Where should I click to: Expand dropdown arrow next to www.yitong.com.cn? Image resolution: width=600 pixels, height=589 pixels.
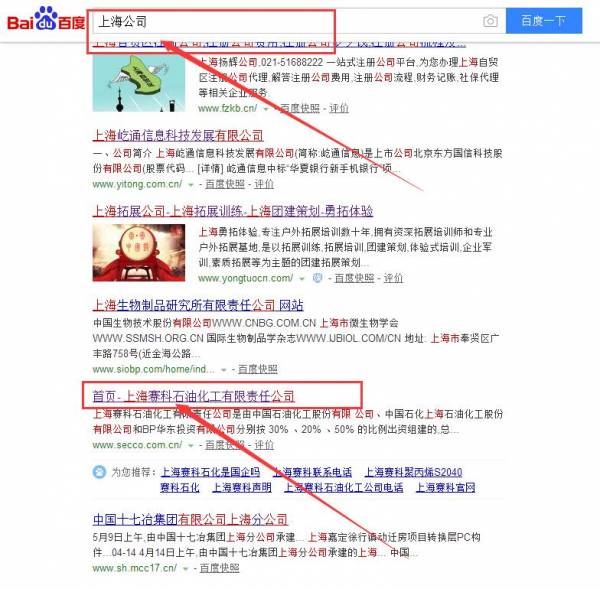point(191,185)
